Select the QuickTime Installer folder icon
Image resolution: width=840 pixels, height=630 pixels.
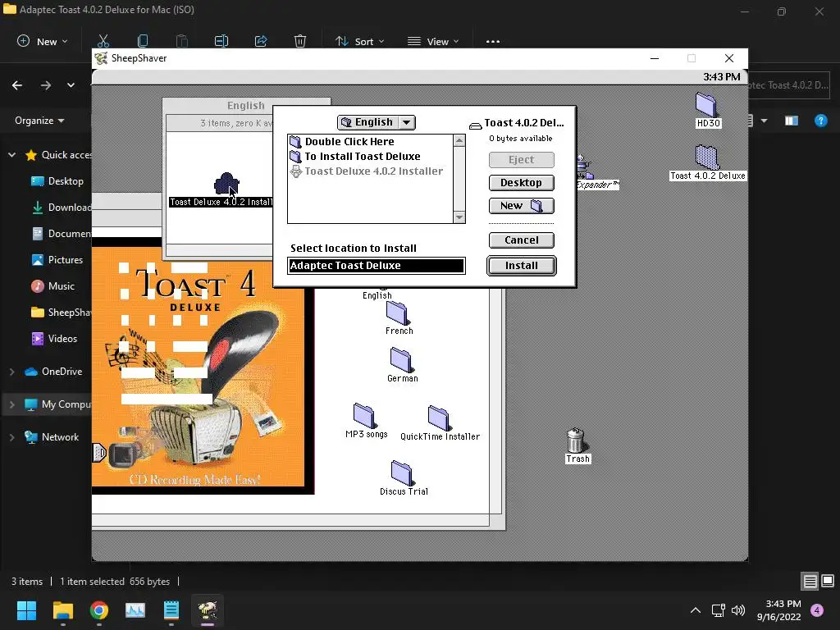coord(440,418)
